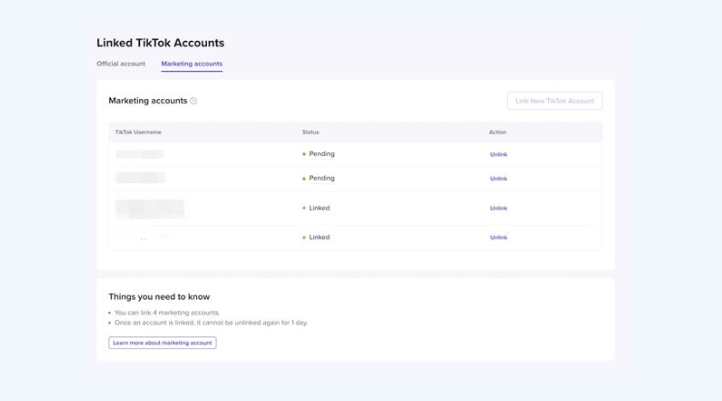
Task: Select blurred username in first Pending row
Action: coord(139,154)
